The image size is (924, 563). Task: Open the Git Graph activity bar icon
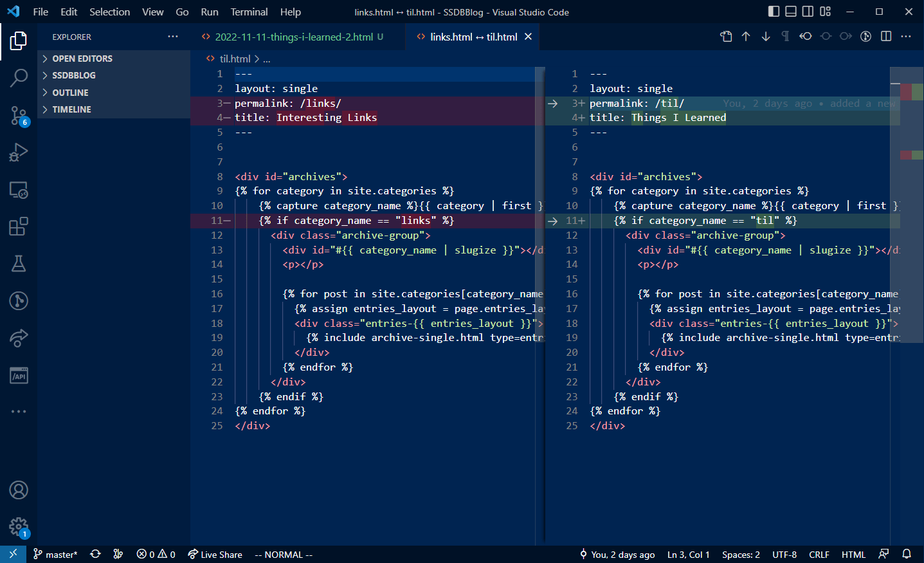[x=19, y=300]
